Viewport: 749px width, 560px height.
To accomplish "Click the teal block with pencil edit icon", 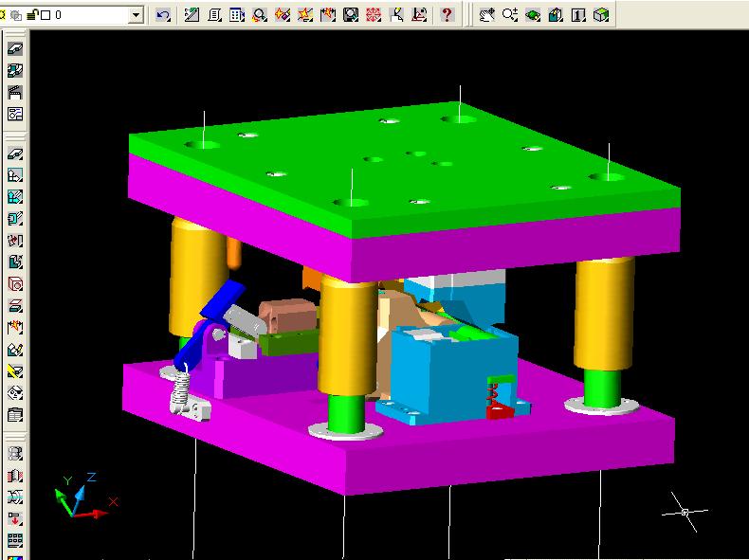I will (15, 350).
